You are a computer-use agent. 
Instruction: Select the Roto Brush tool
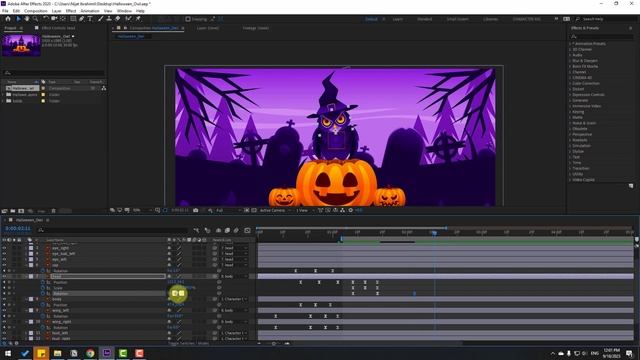click(x=129, y=19)
